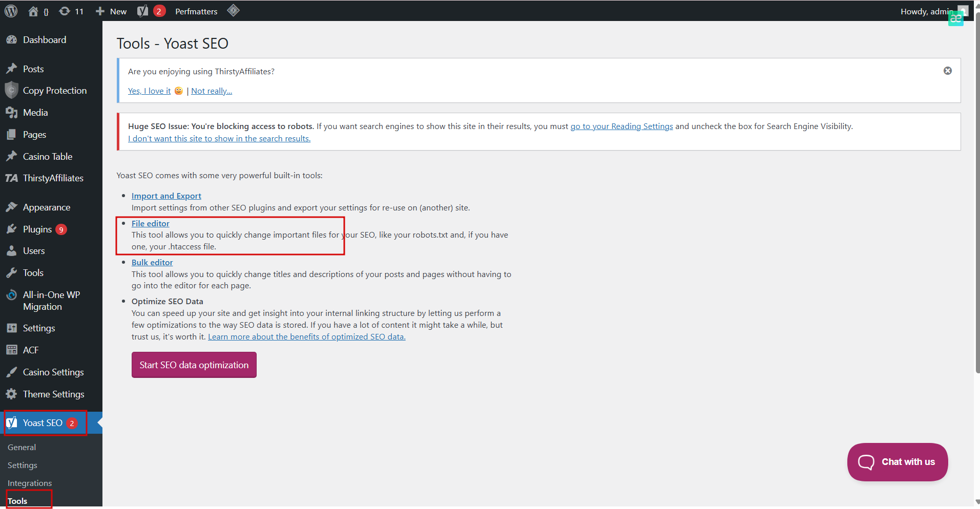Open Dashboard via its gauge icon

[x=11, y=40]
